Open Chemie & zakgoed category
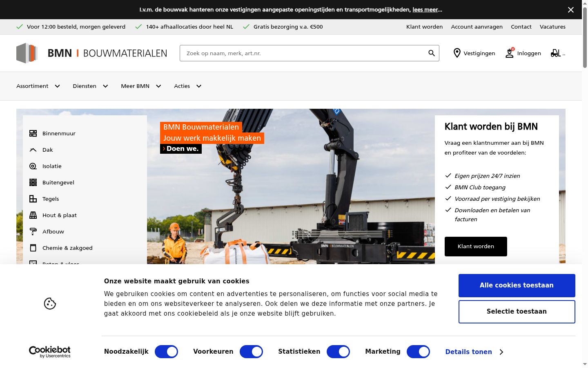The image size is (588, 368). coord(67,248)
